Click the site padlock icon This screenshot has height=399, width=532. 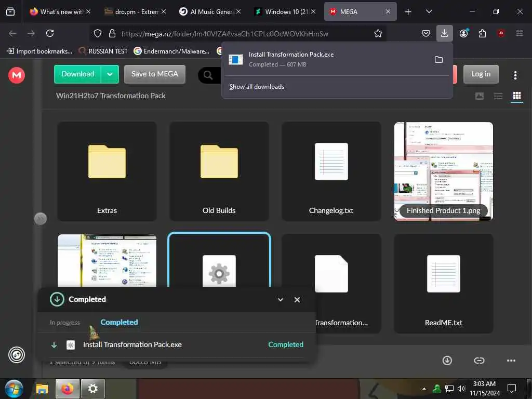112,33
